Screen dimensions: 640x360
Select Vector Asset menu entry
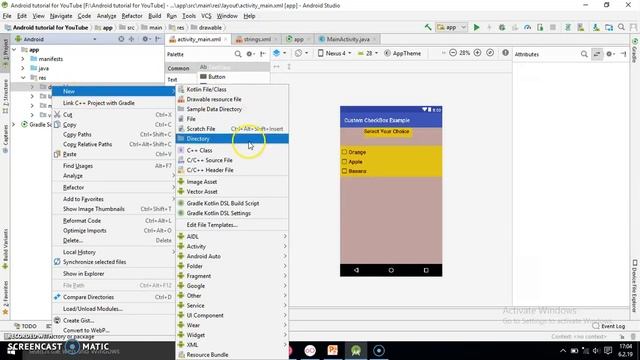click(x=232, y=191)
